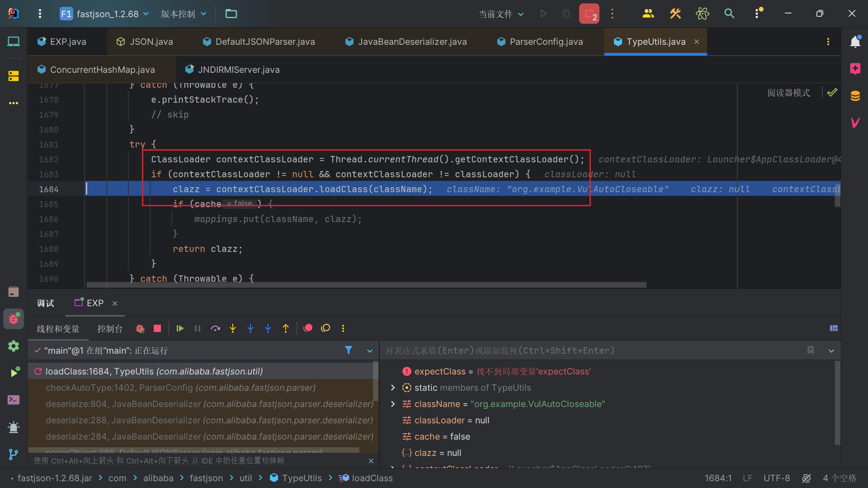The height and width of the screenshot is (488, 868).
Task: Filter frames funnel icon
Action: 349,350
